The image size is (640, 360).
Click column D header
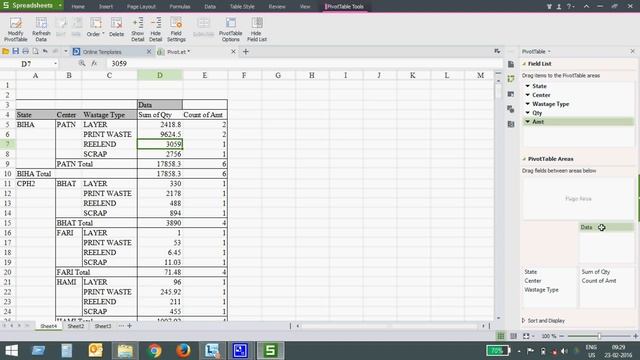[160, 75]
